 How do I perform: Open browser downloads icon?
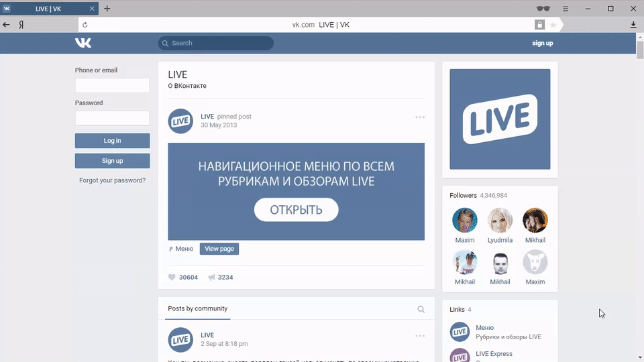(633, 25)
